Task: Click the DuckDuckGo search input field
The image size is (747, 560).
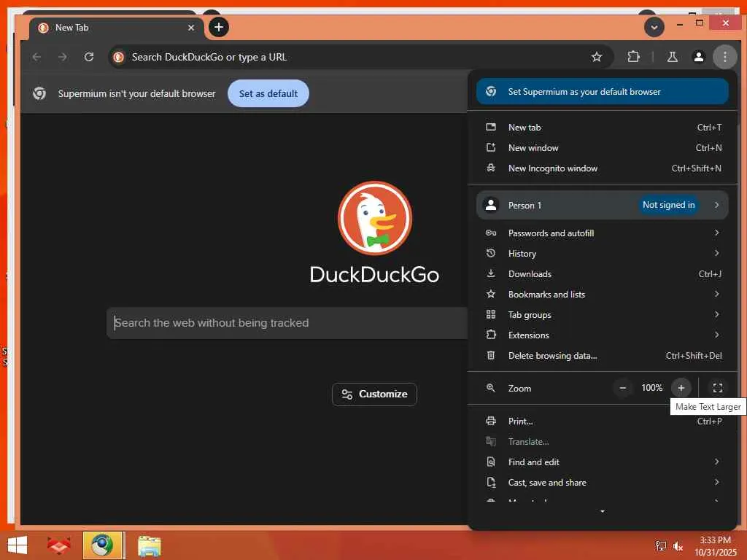Action: (x=287, y=323)
